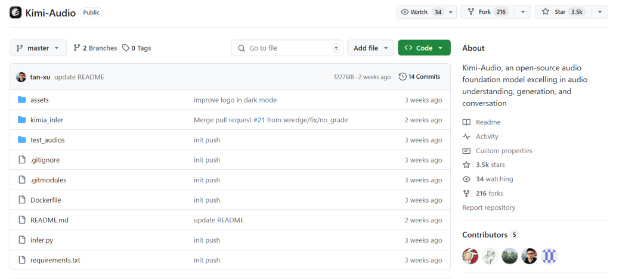The height and width of the screenshot is (279, 644).
Task: Open the Add file dropdown
Action: point(370,48)
